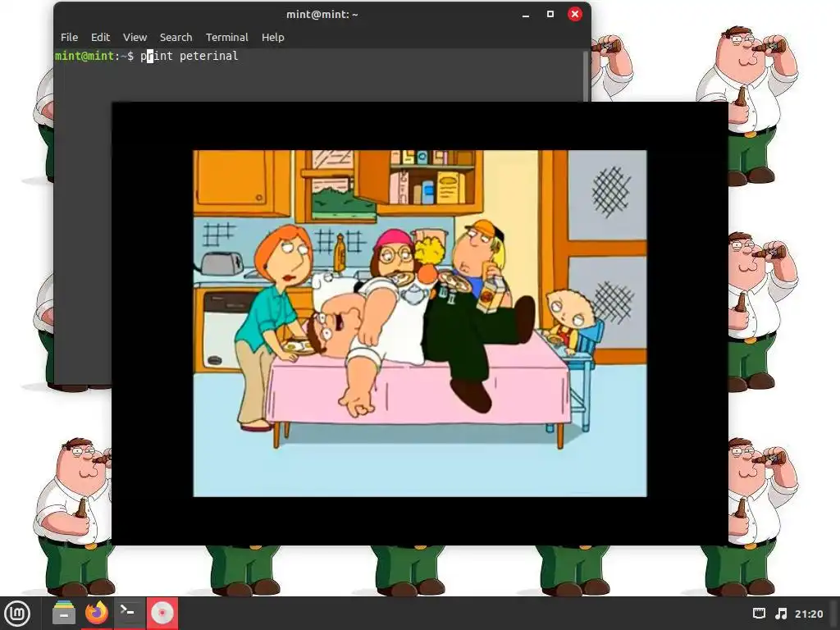This screenshot has width=840, height=630.
Task: Open the Help menu in terminal
Action: [272, 38]
